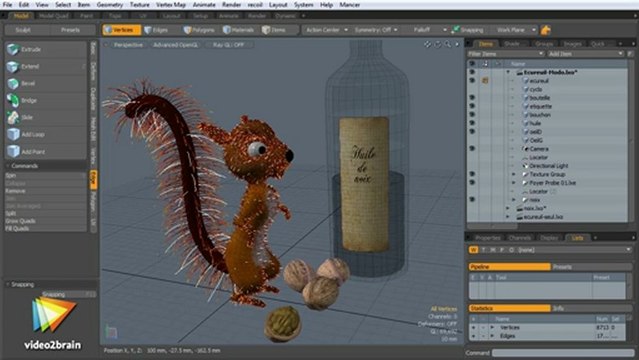Click the viewport rotate control icon
Image resolution: width=639 pixels, height=360 pixels.
(438, 44)
